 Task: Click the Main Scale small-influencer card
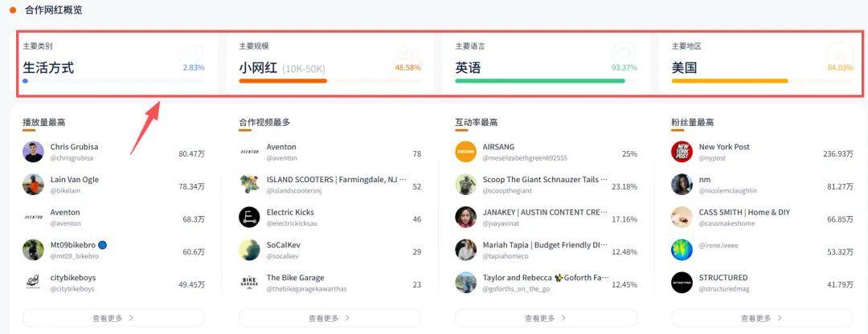pyautogui.click(x=330, y=63)
